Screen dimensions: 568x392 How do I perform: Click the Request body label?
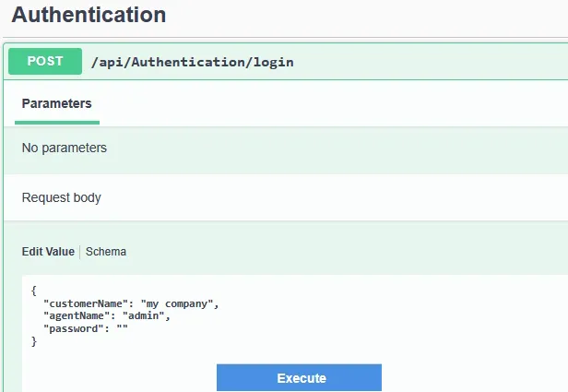point(61,197)
